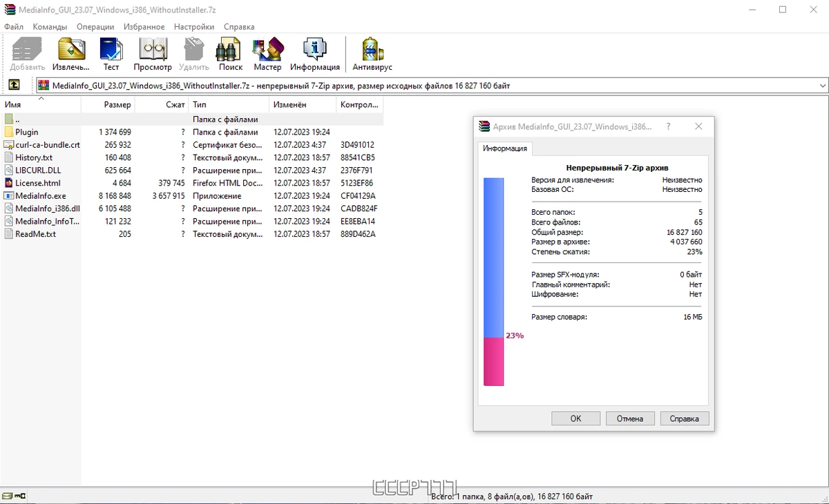Click the ReadMe.txt file icon
The height and width of the screenshot is (504, 829).
point(9,234)
